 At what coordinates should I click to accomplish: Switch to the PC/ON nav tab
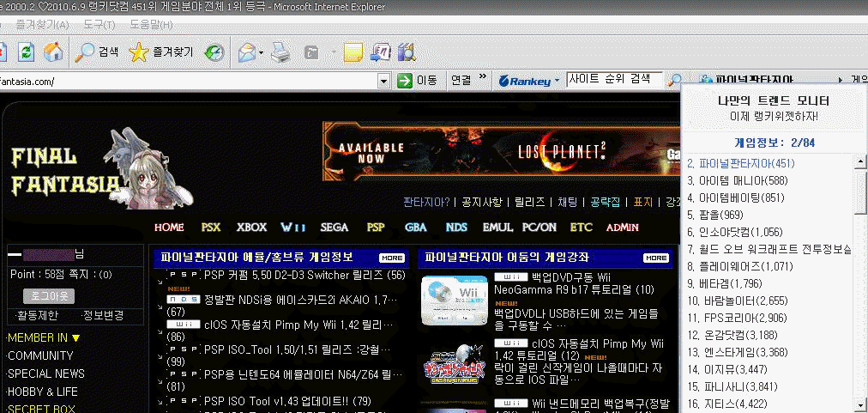(539, 228)
